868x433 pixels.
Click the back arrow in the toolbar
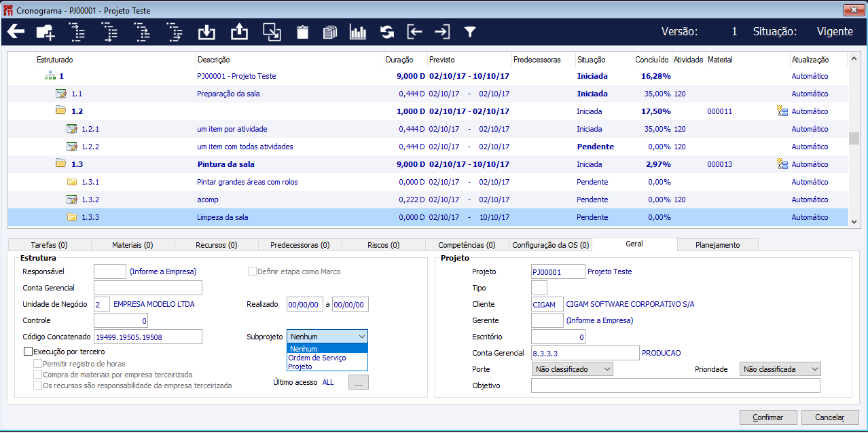pyautogui.click(x=16, y=32)
